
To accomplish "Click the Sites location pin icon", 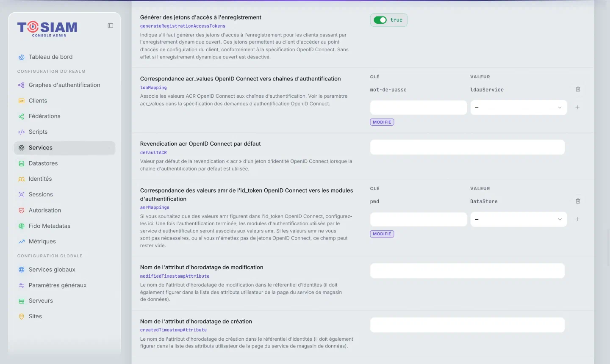I will tap(22, 317).
